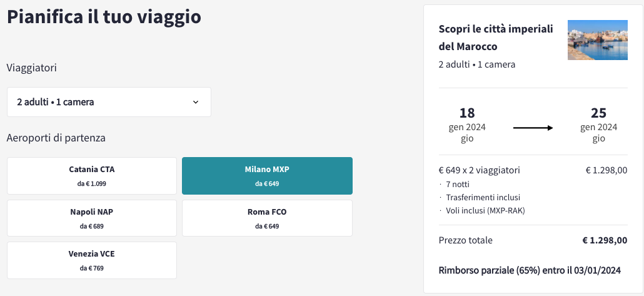Click the arrow icon between travel dates

click(x=533, y=128)
